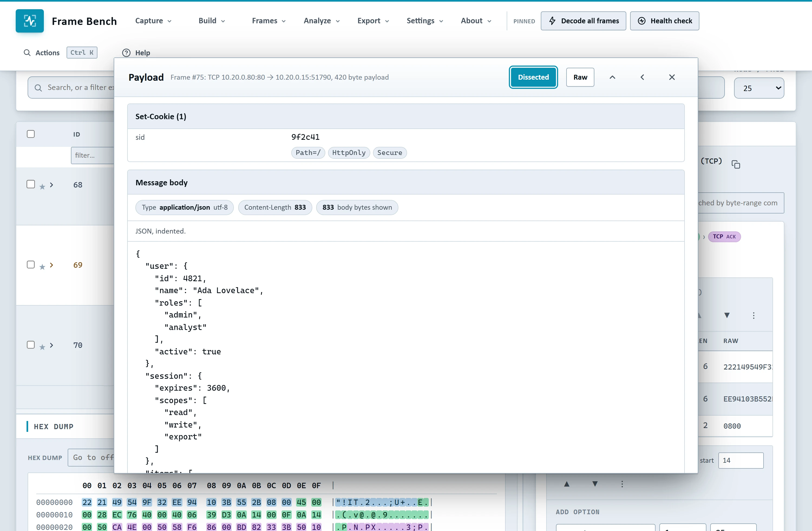
Task: Close the Payload dialog
Action: 672,77
